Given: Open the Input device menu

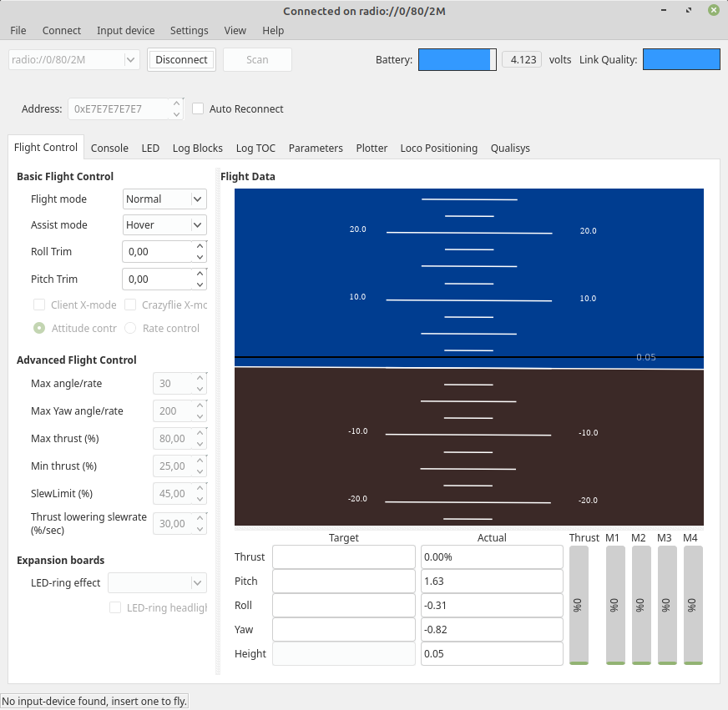Looking at the screenshot, I should coord(125,31).
